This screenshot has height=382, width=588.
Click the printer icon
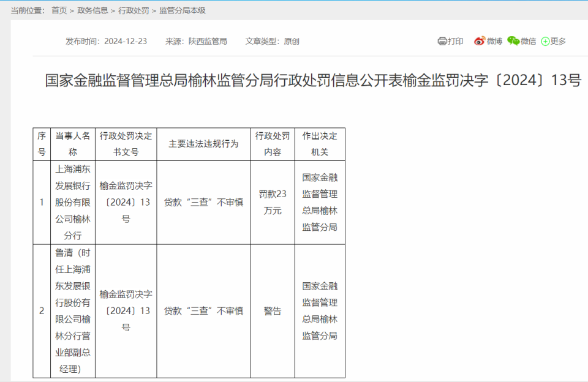[x=442, y=41]
